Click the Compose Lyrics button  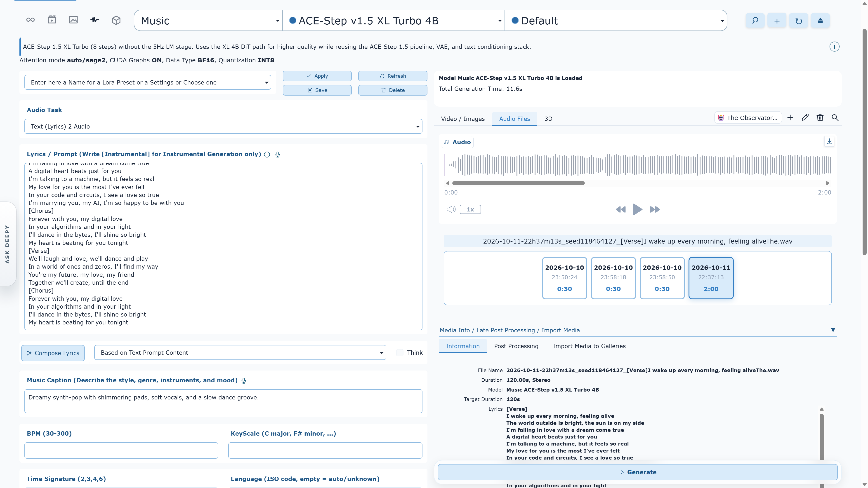point(53,353)
